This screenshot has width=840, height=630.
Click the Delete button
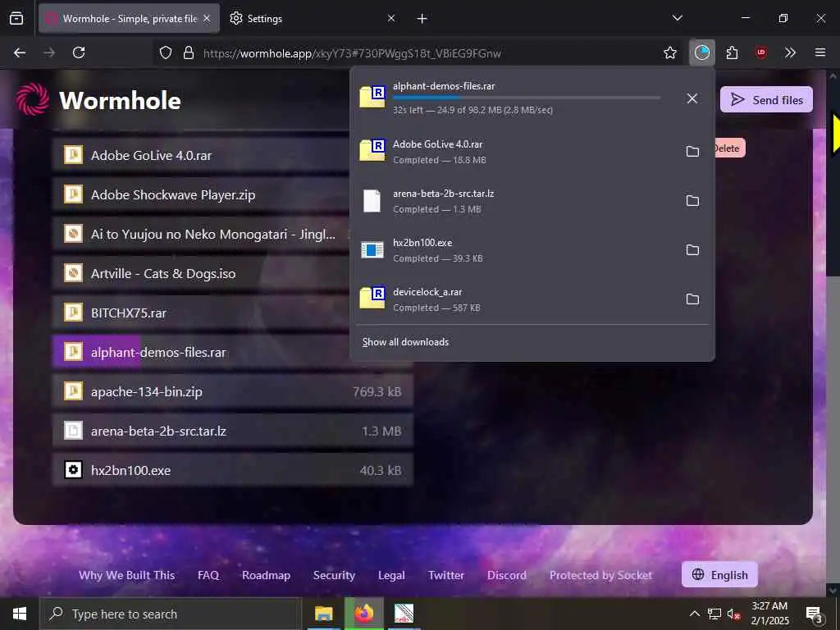pos(728,148)
